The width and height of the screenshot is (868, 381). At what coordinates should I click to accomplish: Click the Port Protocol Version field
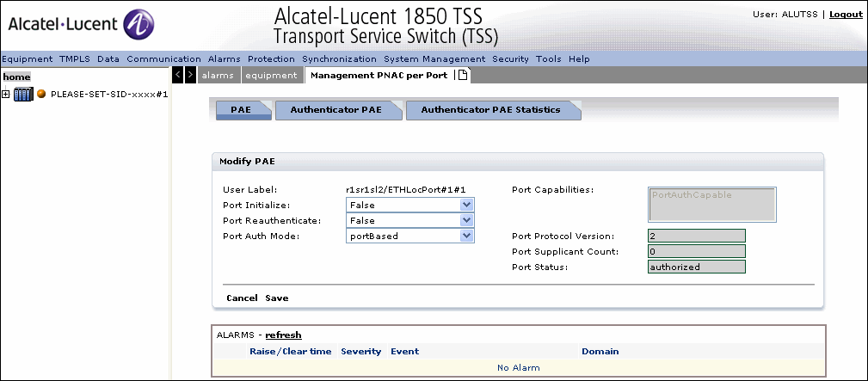697,236
